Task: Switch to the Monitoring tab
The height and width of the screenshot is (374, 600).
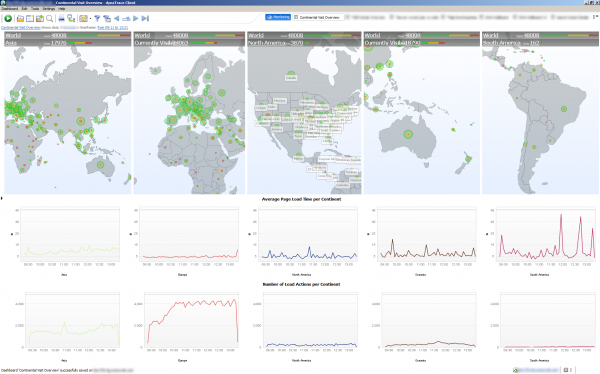Action: pyautogui.click(x=278, y=17)
